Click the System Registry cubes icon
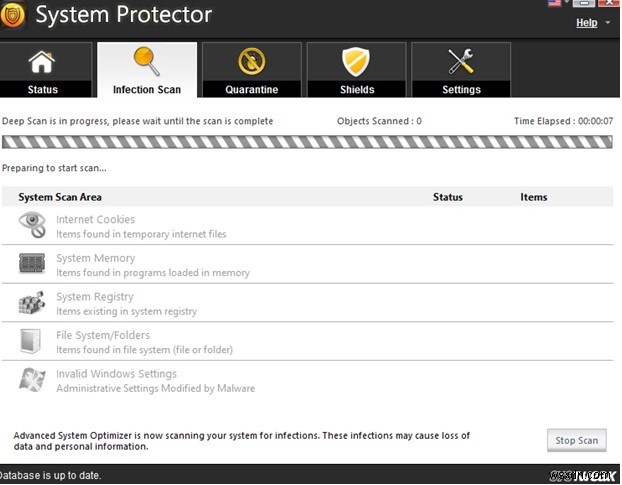 coord(32,303)
